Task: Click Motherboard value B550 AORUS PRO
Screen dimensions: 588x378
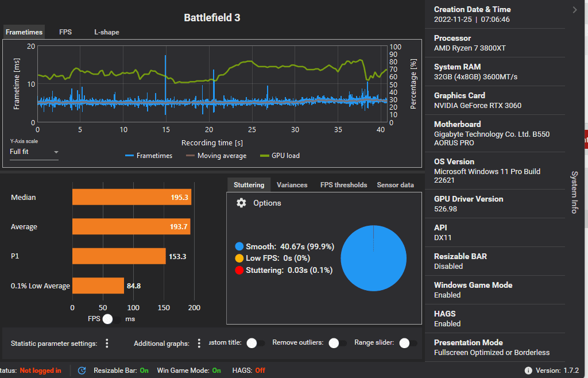Action: [492, 138]
